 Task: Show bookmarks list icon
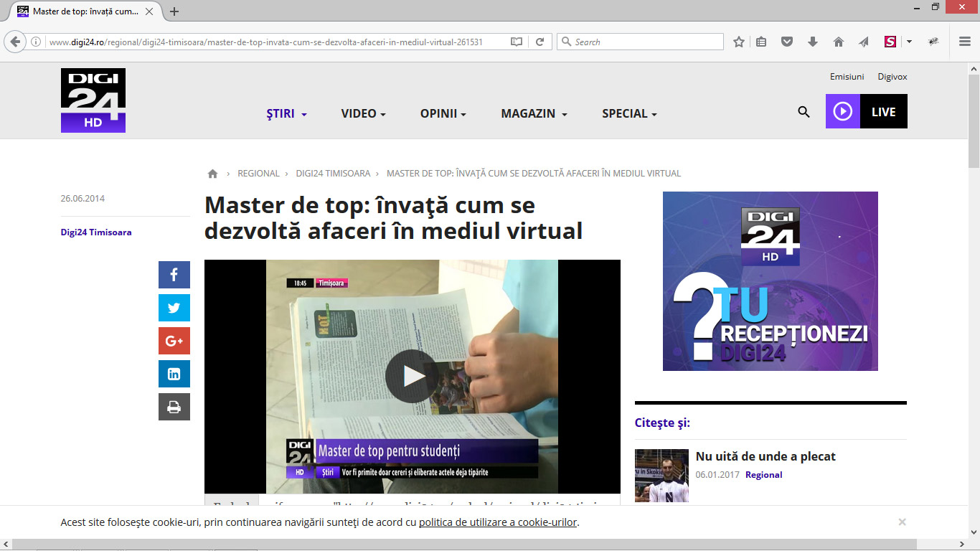point(762,42)
